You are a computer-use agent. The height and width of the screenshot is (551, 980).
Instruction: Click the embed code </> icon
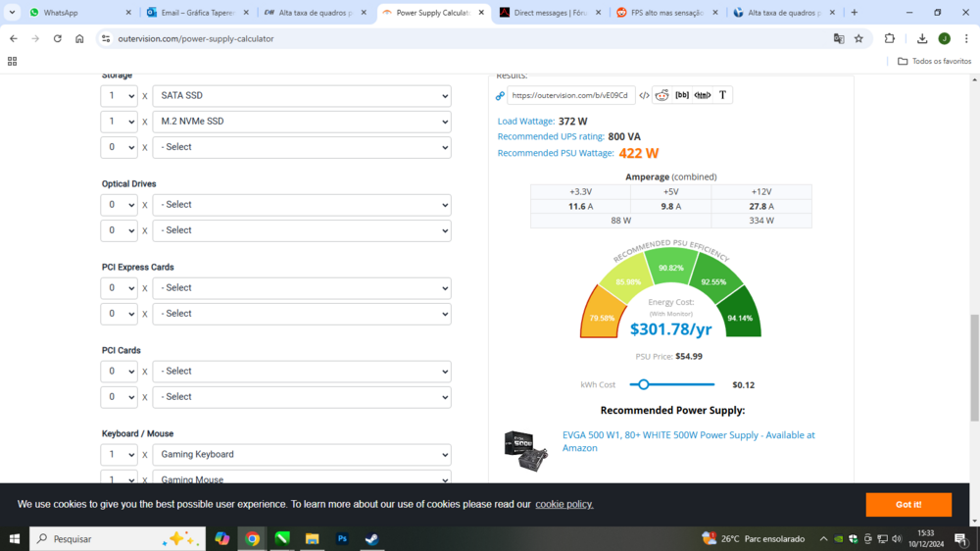click(x=644, y=95)
